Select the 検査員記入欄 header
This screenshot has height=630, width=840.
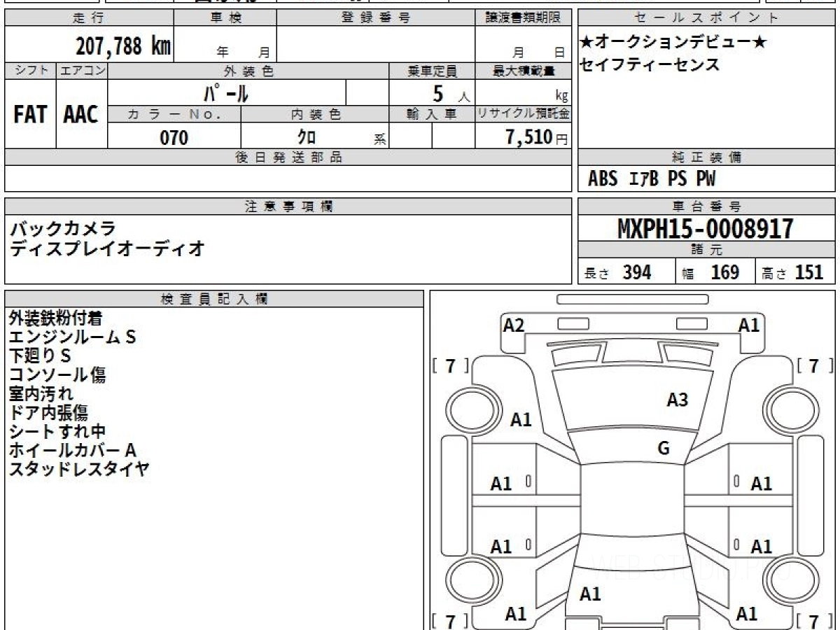pos(214,299)
